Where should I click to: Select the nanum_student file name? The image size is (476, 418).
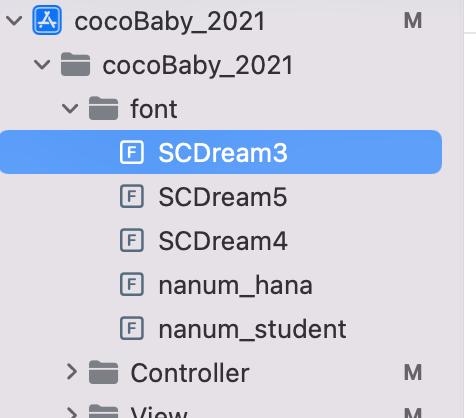(x=252, y=329)
